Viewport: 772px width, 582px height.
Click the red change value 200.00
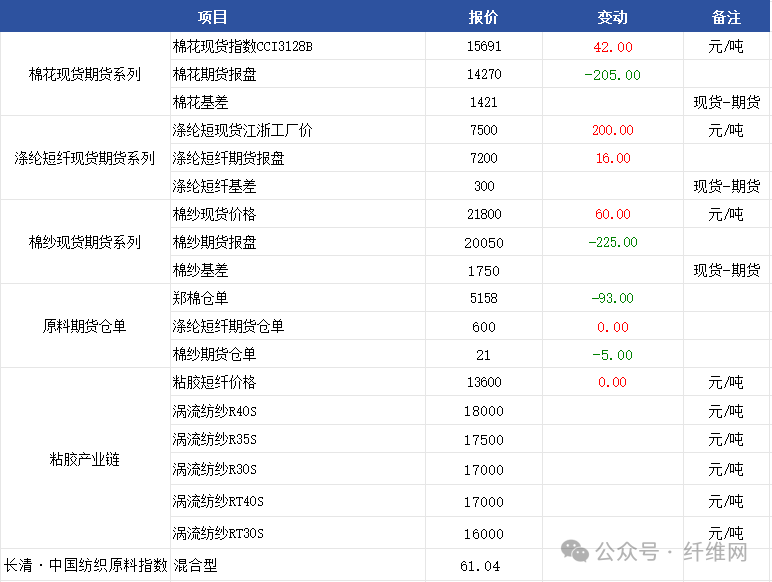pyautogui.click(x=613, y=130)
